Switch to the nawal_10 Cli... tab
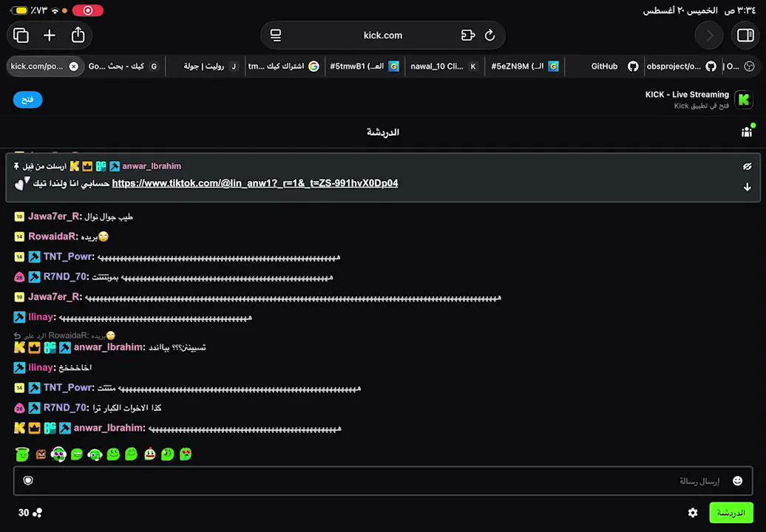Screen dimensions: 766x532 point(444,66)
